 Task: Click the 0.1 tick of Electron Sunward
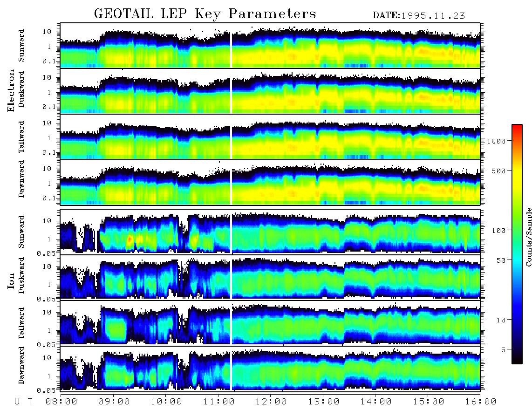[x=50, y=61]
